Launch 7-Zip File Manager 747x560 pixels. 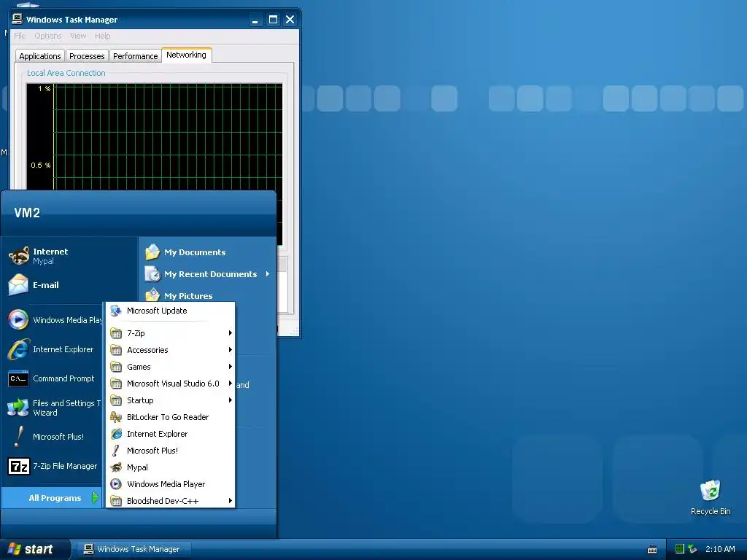pos(53,466)
